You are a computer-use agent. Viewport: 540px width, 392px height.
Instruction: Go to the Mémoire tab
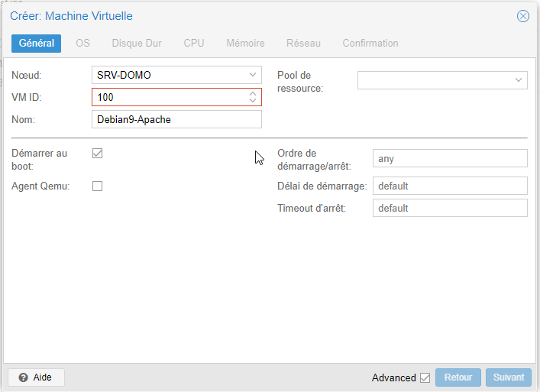coord(245,43)
